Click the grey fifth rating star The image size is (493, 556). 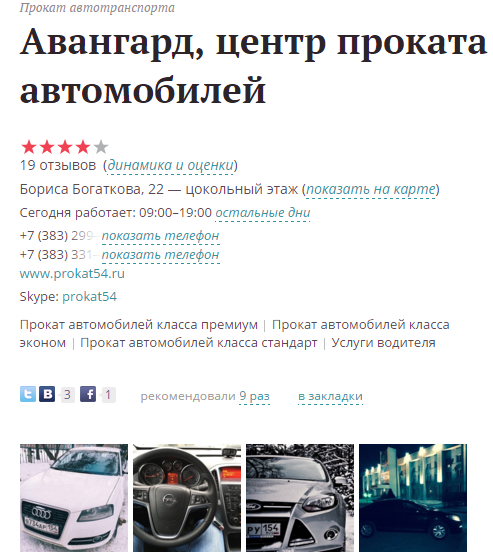(x=101, y=147)
